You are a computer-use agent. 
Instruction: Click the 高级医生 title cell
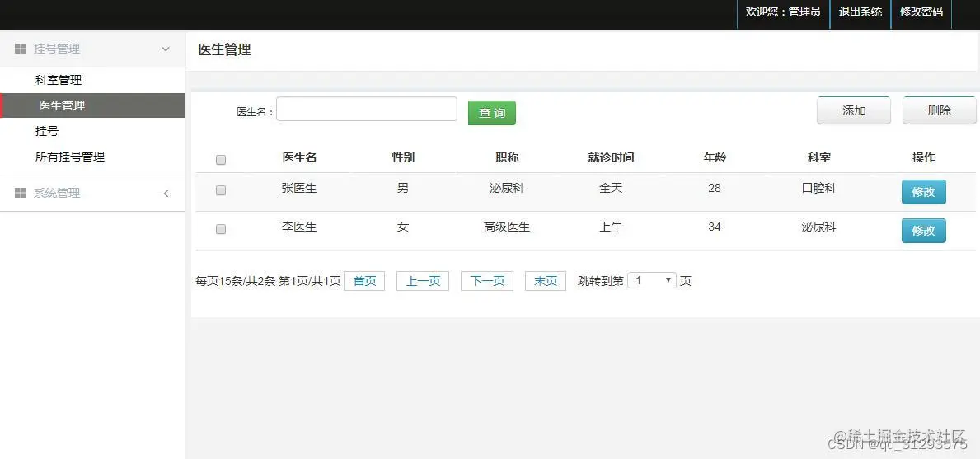coord(507,227)
